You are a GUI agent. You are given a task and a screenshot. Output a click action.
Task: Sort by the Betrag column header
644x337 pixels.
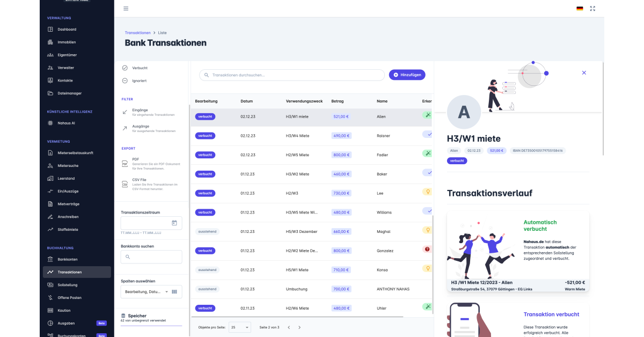pyautogui.click(x=338, y=101)
